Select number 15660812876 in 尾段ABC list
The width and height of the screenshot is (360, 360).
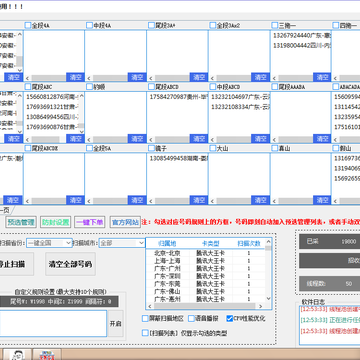(52, 97)
